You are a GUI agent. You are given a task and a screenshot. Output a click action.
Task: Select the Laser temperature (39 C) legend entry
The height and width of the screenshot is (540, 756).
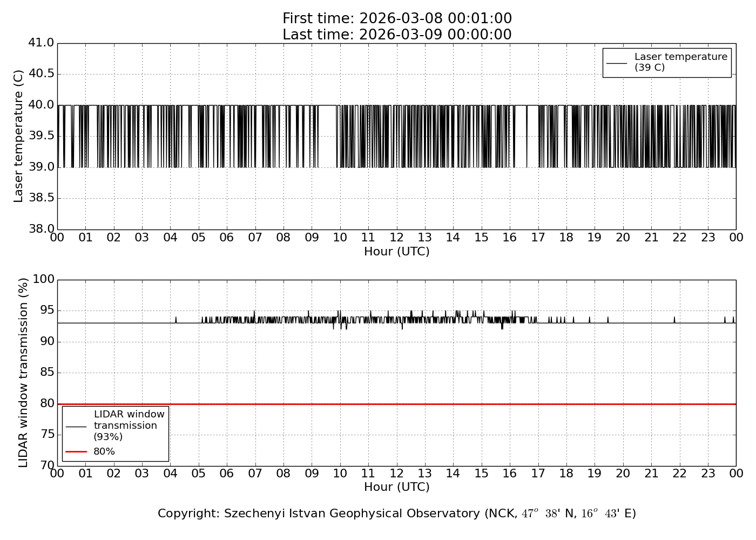(x=680, y=62)
